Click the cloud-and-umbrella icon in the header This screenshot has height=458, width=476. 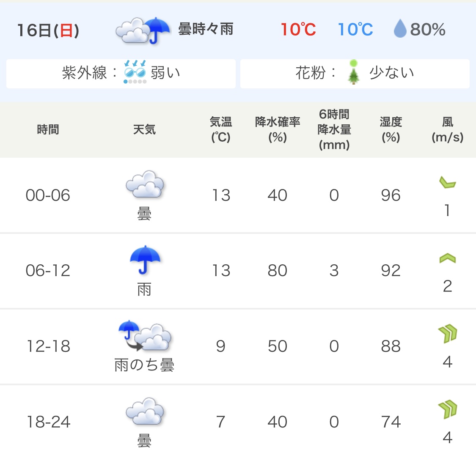[143, 30]
